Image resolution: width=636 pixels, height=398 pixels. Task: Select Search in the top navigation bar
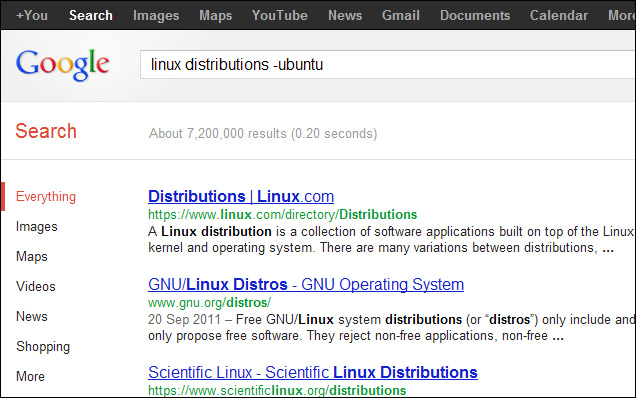click(x=91, y=15)
